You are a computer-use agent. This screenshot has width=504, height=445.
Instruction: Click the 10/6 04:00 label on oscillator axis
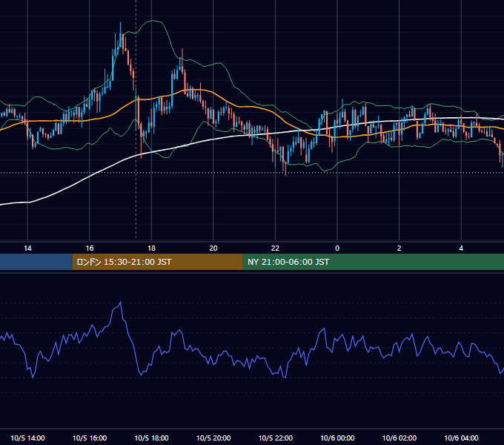[x=461, y=438]
